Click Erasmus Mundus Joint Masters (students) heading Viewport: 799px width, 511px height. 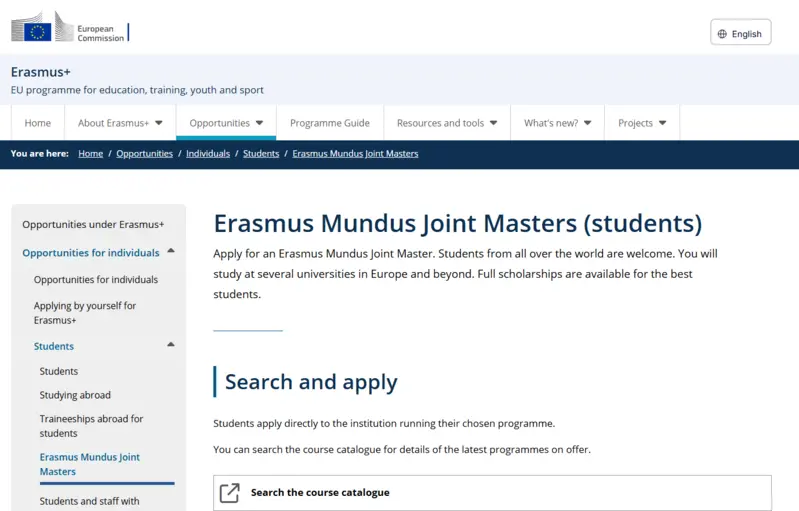click(x=458, y=223)
